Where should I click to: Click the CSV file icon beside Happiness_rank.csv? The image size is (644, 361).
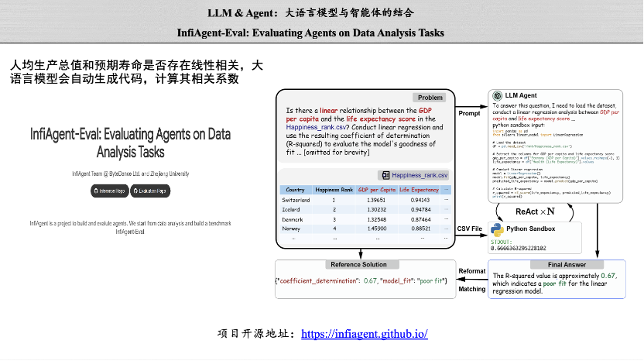(x=384, y=175)
